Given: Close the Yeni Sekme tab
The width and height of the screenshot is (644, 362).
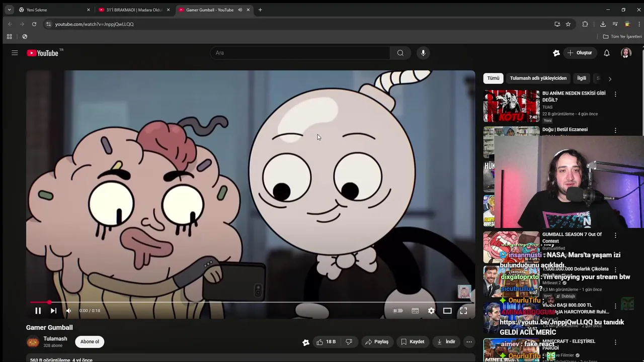Looking at the screenshot, I should pos(89,10).
